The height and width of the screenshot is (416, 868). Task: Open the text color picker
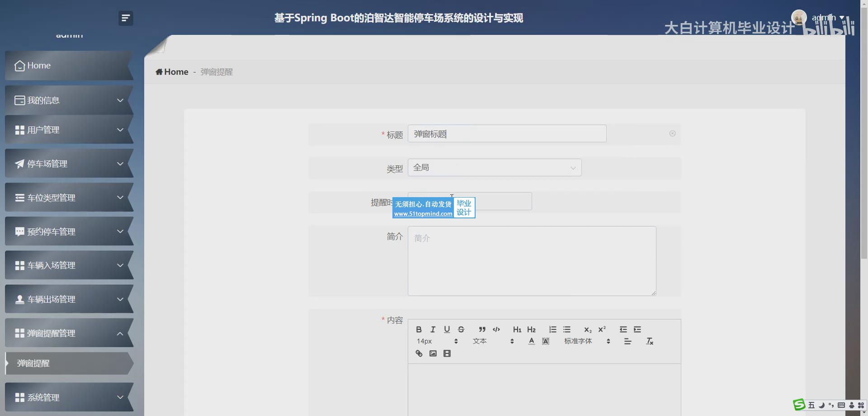point(532,341)
